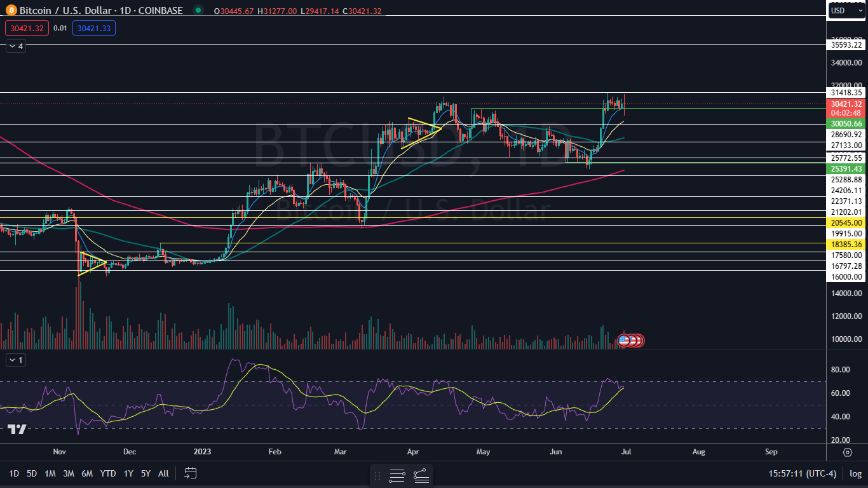Click the 27133.00 price level label

846,146
